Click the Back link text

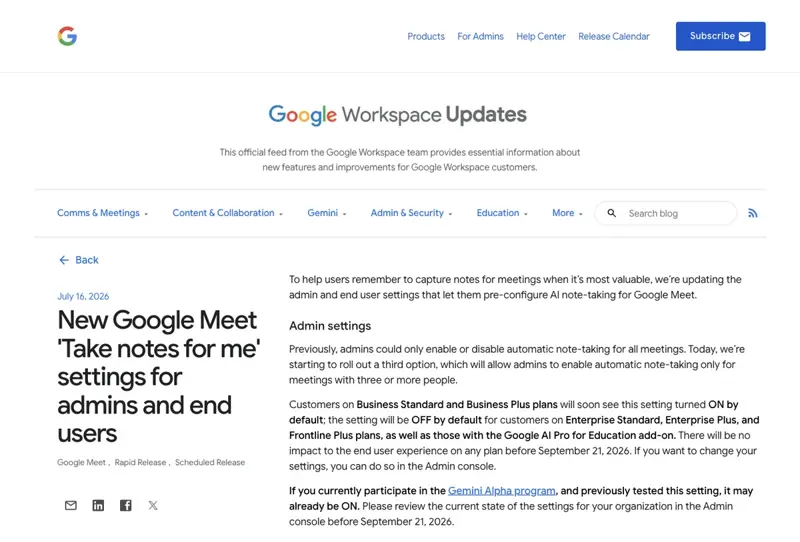tap(87, 260)
